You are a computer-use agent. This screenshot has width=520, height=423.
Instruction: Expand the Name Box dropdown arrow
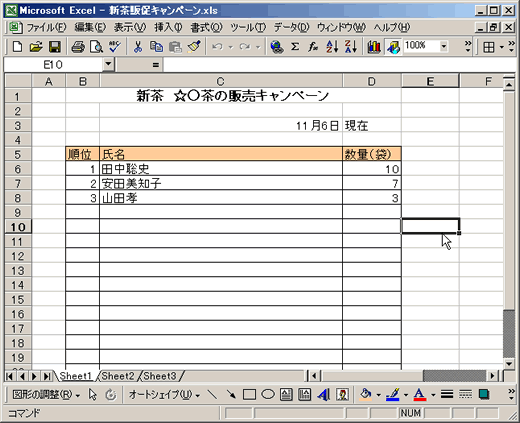point(108,64)
